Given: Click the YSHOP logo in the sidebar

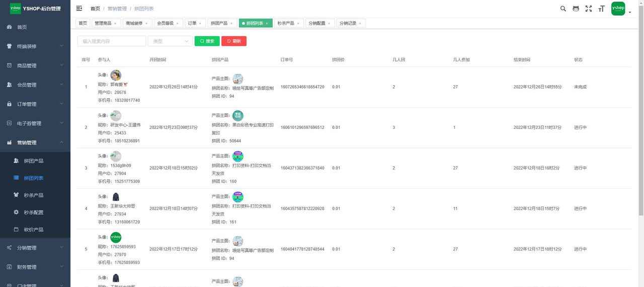Looking at the screenshot, I should click(16, 9).
